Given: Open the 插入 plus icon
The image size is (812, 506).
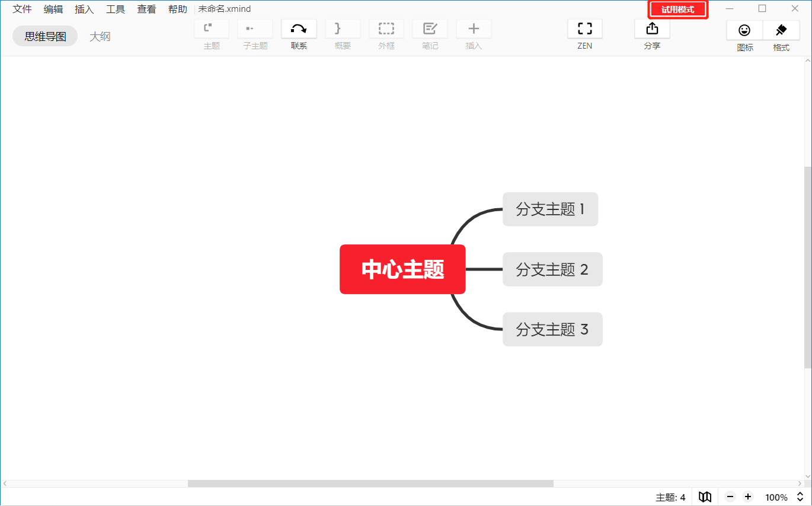Looking at the screenshot, I should point(474,28).
